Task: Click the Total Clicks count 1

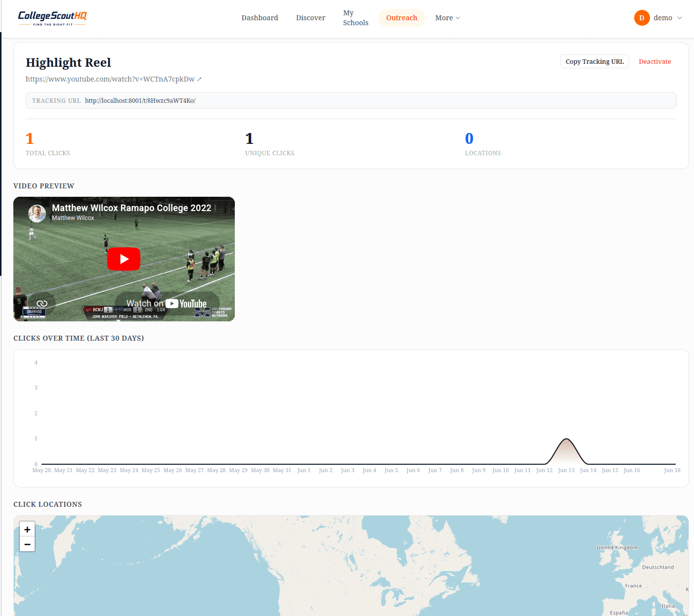Action: pos(30,138)
